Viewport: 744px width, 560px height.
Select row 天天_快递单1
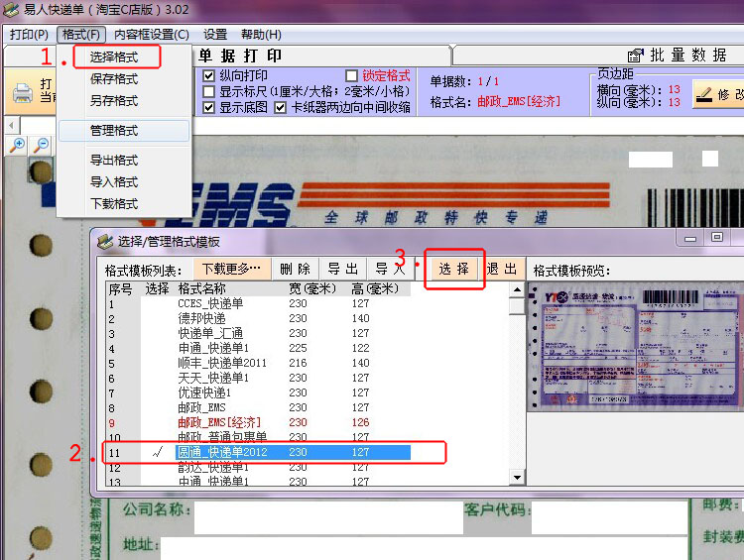click(x=258, y=378)
